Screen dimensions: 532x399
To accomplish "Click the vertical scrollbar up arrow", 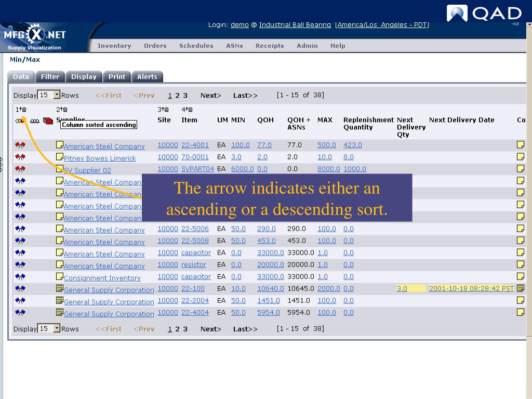I will [x=529, y=25].
